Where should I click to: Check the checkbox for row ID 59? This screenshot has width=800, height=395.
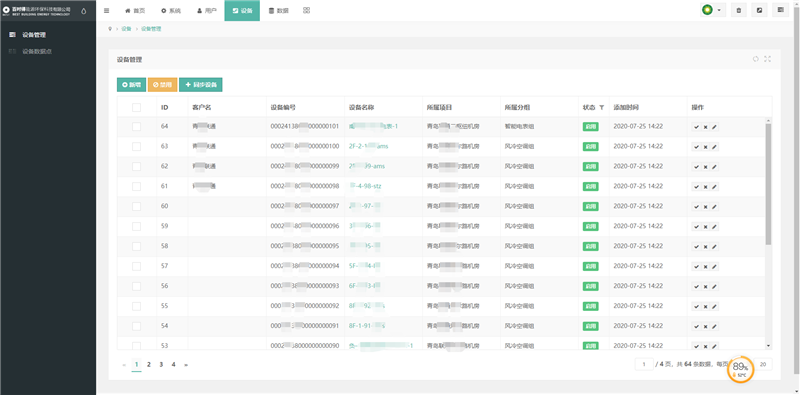point(136,226)
